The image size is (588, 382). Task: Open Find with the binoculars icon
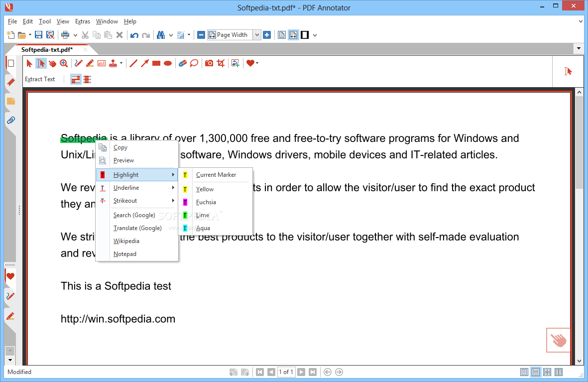161,35
